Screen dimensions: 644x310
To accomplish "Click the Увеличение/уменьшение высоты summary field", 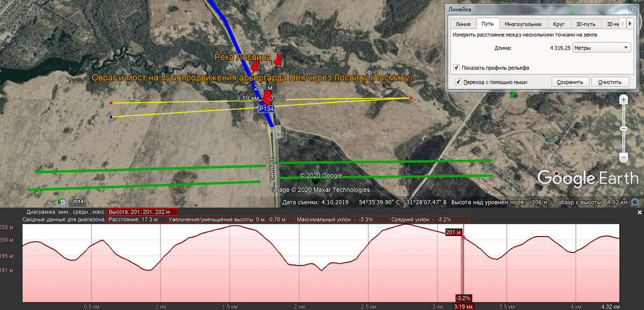I will [x=231, y=219].
